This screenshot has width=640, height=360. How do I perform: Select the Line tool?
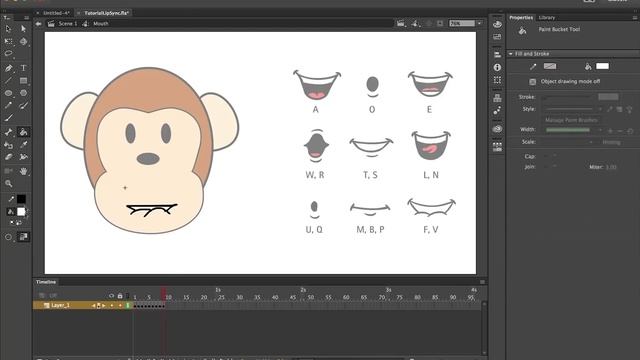tap(8, 80)
